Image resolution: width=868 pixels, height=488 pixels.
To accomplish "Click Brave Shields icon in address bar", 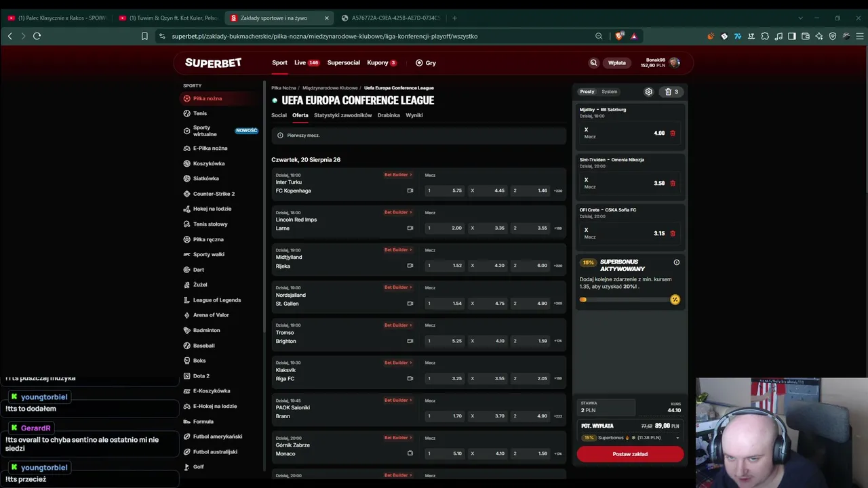I will pyautogui.click(x=619, y=36).
